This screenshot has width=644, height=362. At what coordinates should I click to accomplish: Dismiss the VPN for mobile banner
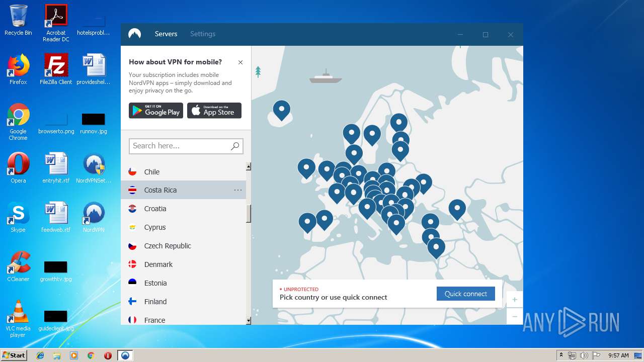point(240,62)
